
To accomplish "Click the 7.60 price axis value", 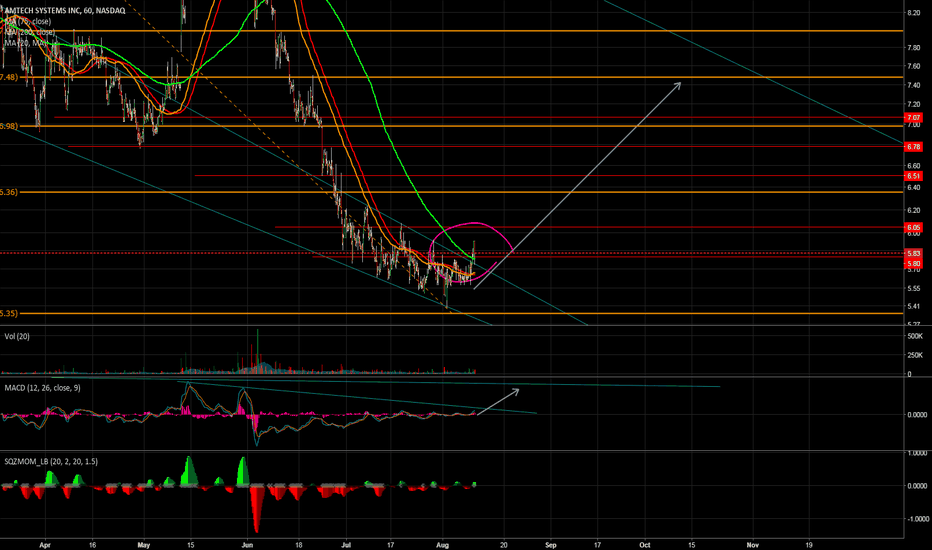I will [914, 67].
